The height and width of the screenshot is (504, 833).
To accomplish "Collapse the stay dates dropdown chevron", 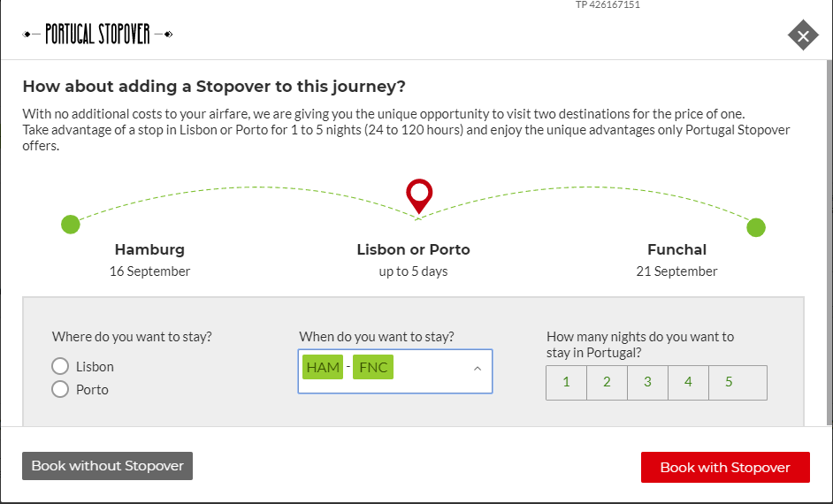I will coord(477,369).
